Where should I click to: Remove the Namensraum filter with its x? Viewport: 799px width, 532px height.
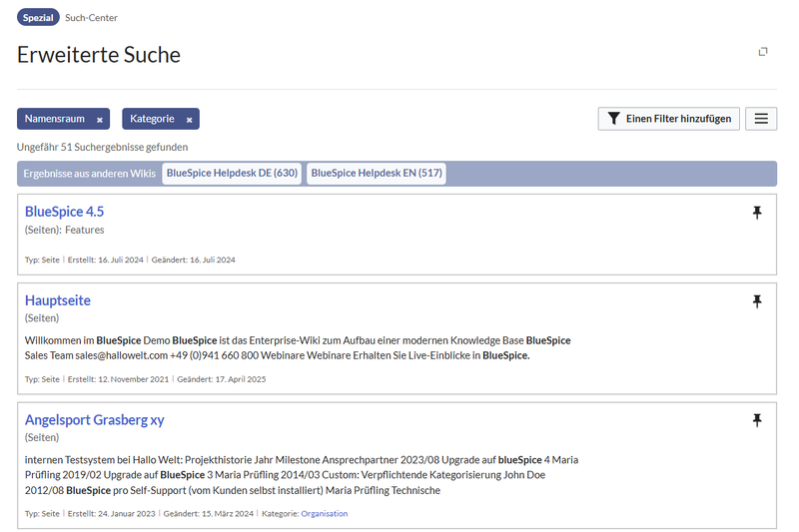click(100, 120)
